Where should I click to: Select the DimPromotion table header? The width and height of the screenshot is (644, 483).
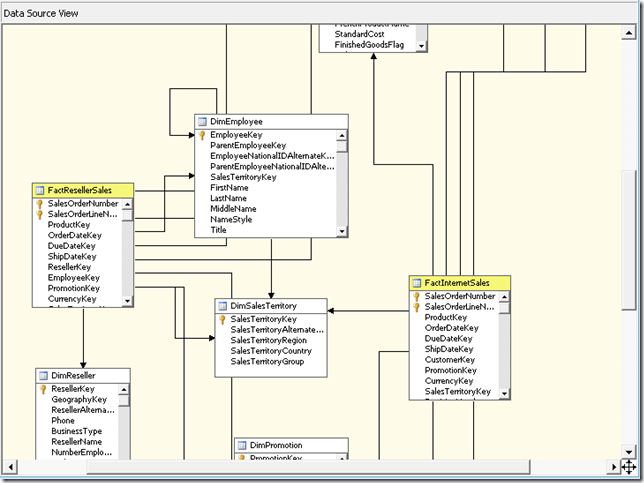[291, 445]
